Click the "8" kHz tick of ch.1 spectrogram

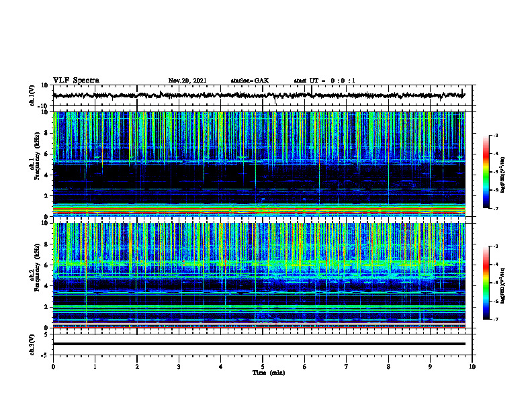(x=46, y=133)
